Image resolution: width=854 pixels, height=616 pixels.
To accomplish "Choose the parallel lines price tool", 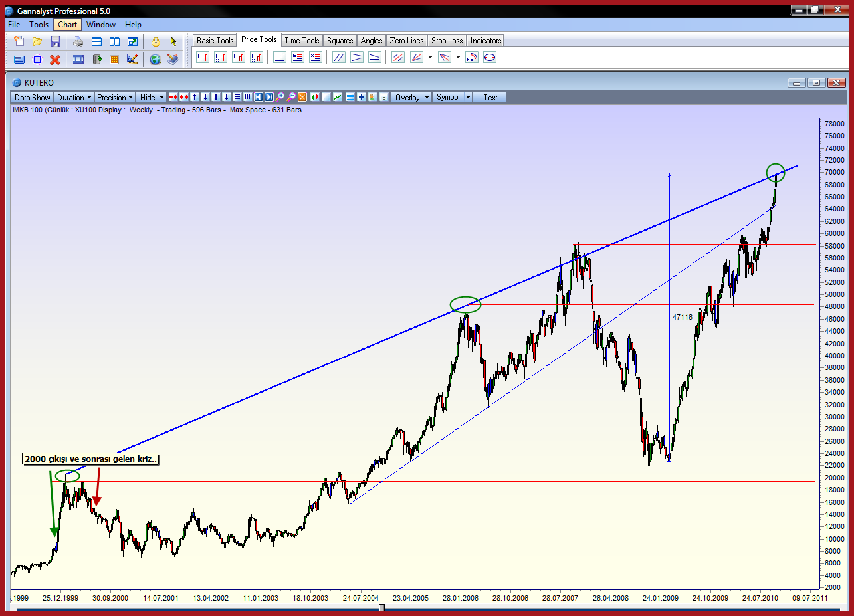I will [x=338, y=58].
